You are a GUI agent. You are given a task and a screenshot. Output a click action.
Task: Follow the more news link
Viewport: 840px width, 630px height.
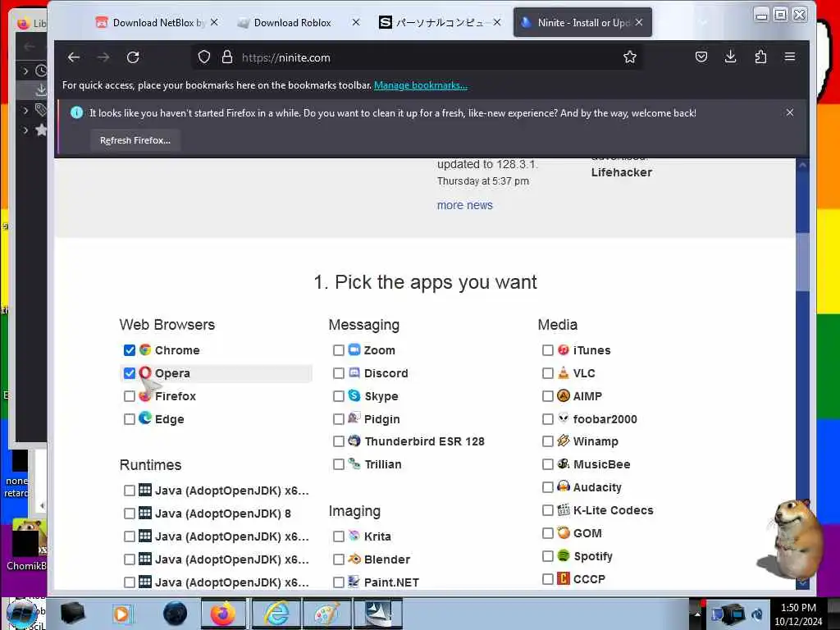click(464, 205)
